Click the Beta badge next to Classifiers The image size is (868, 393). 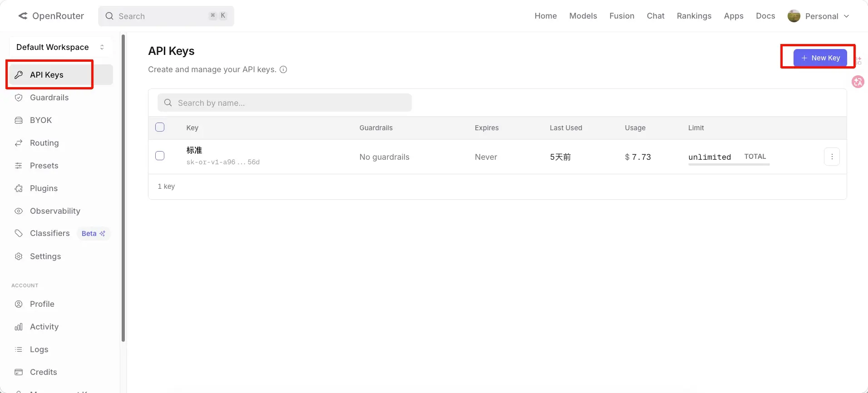tap(93, 234)
